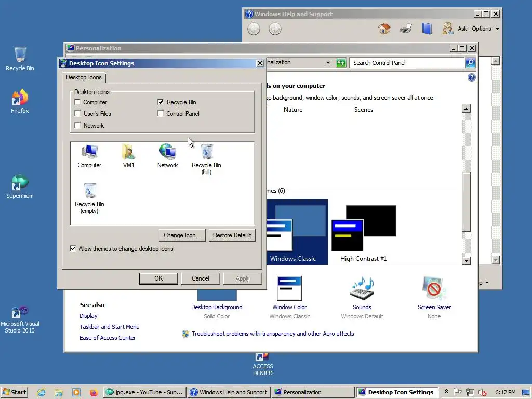Click the Change Icon... button
This screenshot has width=532, height=399.
coord(182,235)
